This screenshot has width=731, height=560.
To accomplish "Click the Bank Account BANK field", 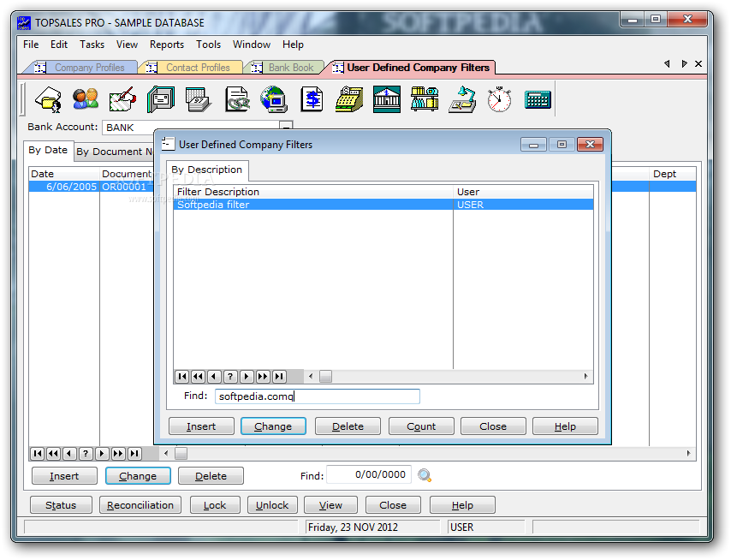I will (x=191, y=128).
